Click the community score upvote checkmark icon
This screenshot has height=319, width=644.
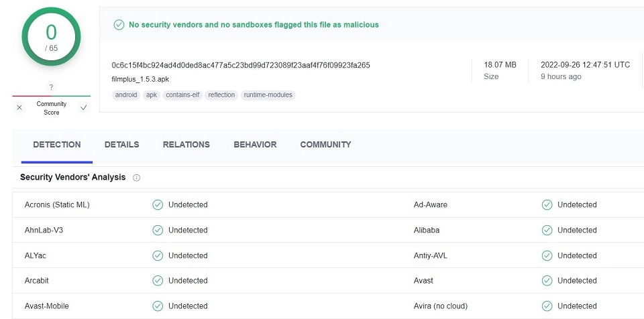point(84,108)
